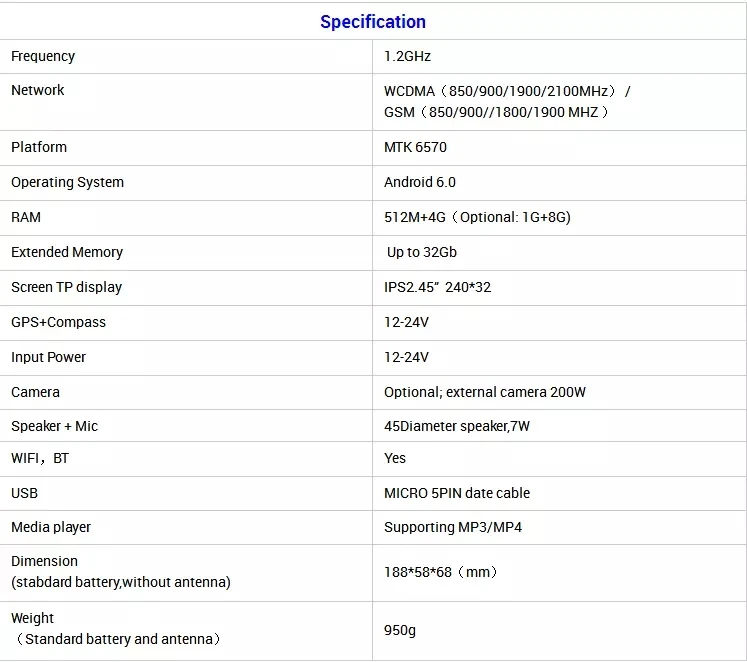Select the "RAM" row label
This screenshot has width=747, height=662.
tap(26, 217)
